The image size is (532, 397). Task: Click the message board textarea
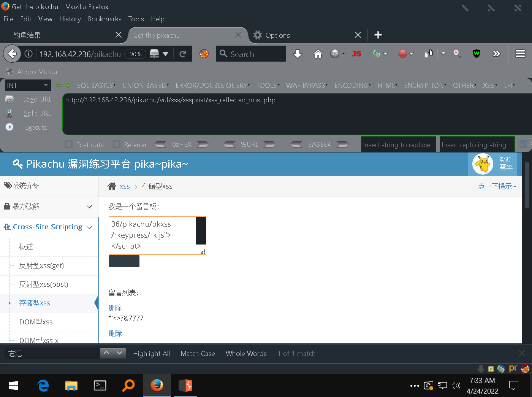pos(157,235)
